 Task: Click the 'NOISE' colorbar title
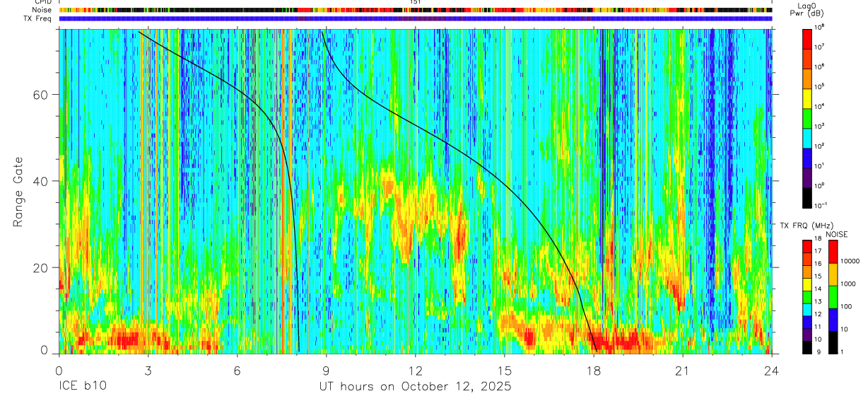[836, 233]
